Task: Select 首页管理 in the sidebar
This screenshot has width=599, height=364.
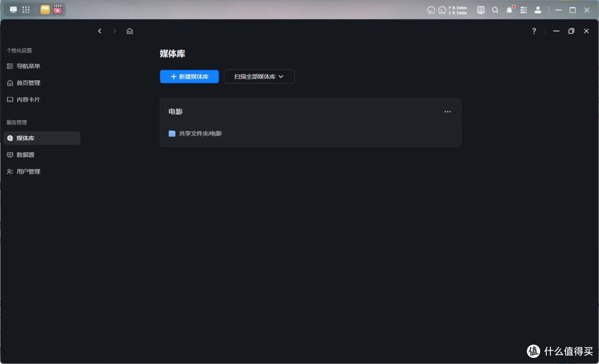Action: (x=42, y=83)
